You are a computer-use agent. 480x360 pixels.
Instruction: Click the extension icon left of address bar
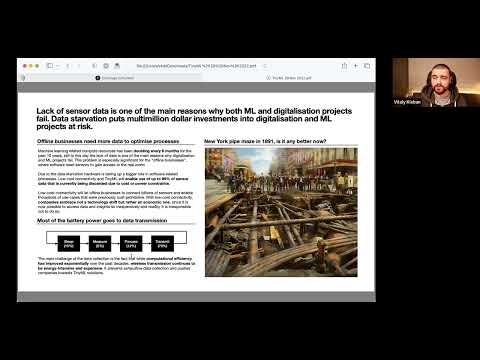117,66
